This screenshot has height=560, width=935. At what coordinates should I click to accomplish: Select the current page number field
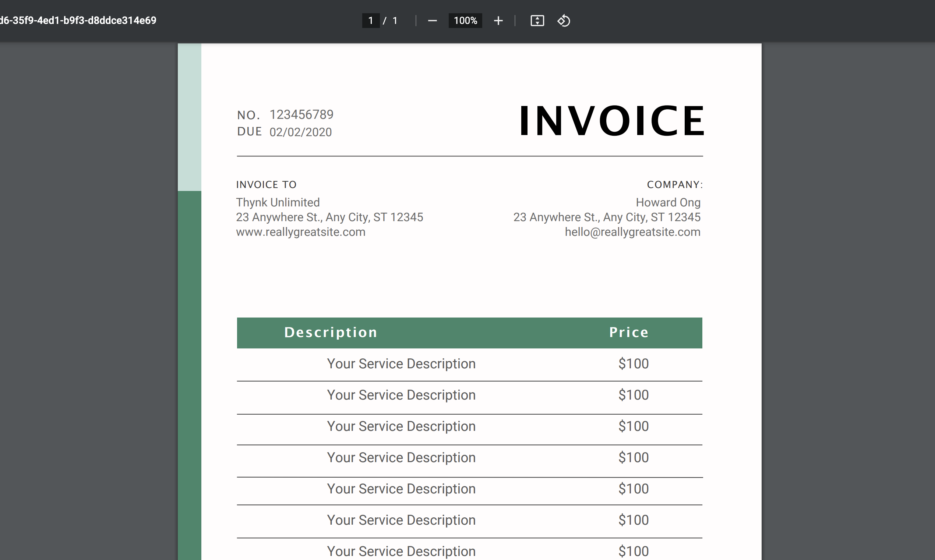(371, 21)
